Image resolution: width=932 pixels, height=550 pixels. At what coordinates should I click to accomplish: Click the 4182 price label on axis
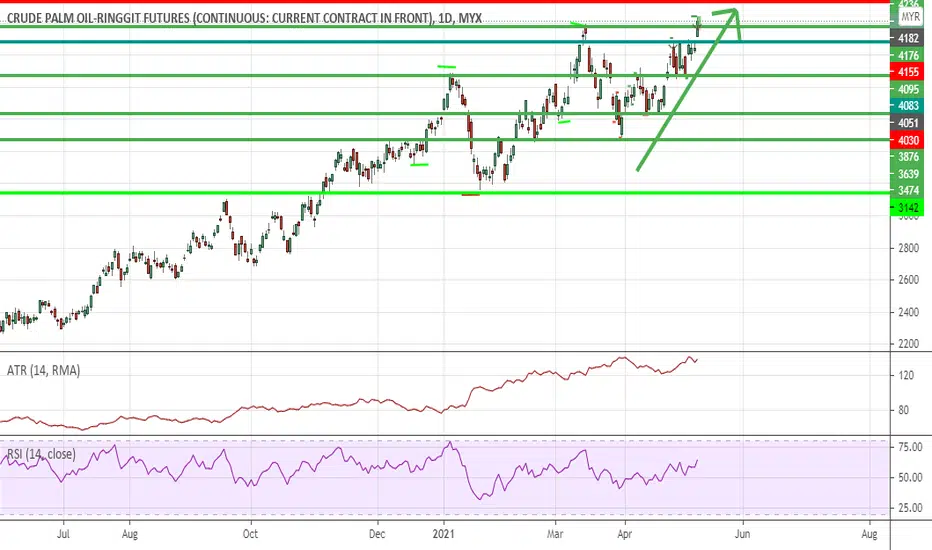[x=908, y=38]
